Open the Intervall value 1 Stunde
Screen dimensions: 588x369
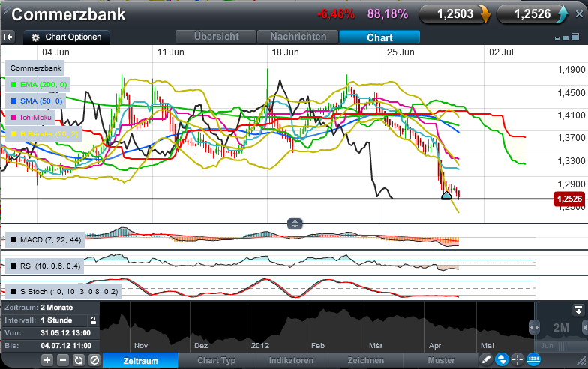[x=56, y=320]
